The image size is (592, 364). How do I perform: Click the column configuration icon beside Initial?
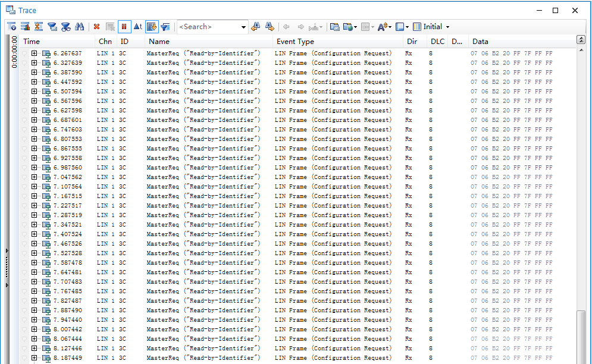pyautogui.click(x=417, y=27)
